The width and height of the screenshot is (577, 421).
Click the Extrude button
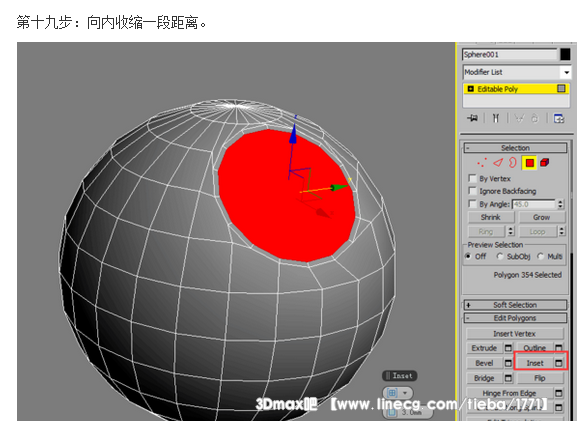point(484,348)
